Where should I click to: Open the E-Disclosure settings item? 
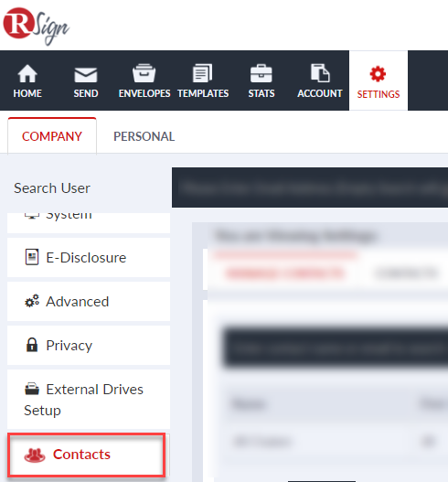89,258
